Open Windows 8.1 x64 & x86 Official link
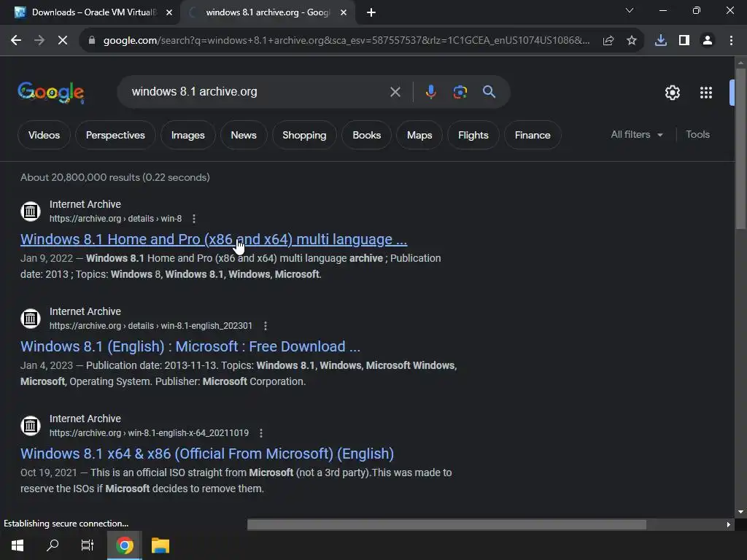Image resolution: width=747 pixels, height=560 pixels. click(206, 454)
